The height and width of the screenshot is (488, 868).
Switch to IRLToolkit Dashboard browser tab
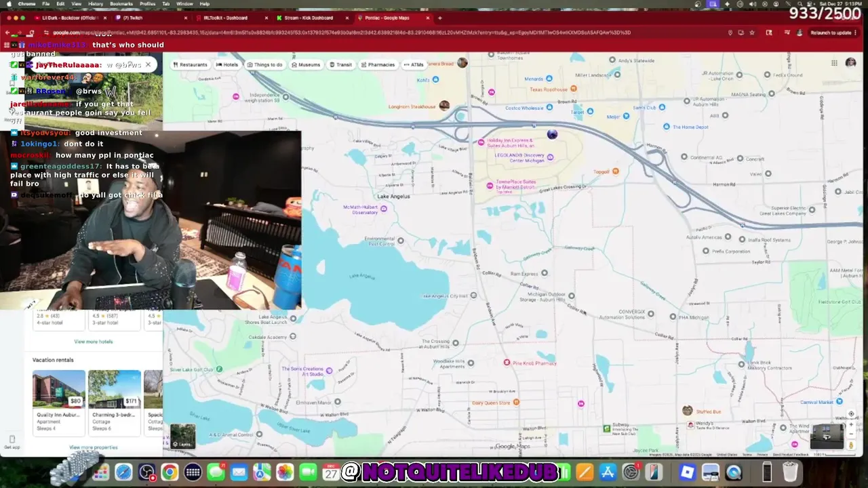(231, 18)
